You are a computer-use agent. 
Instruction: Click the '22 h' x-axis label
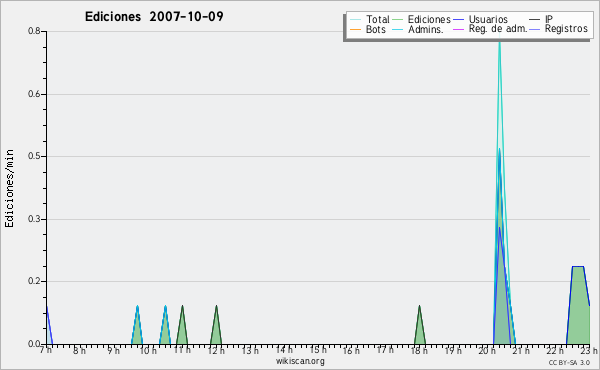click(x=555, y=350)
